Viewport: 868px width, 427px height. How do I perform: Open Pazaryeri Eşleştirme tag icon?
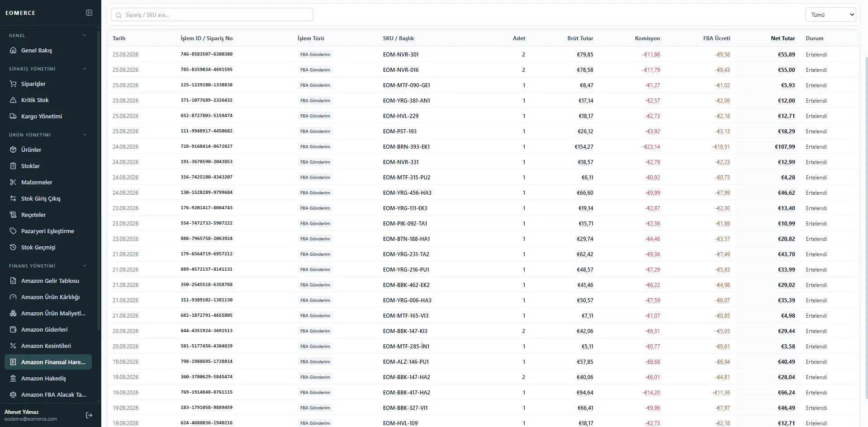click(13, 231)
